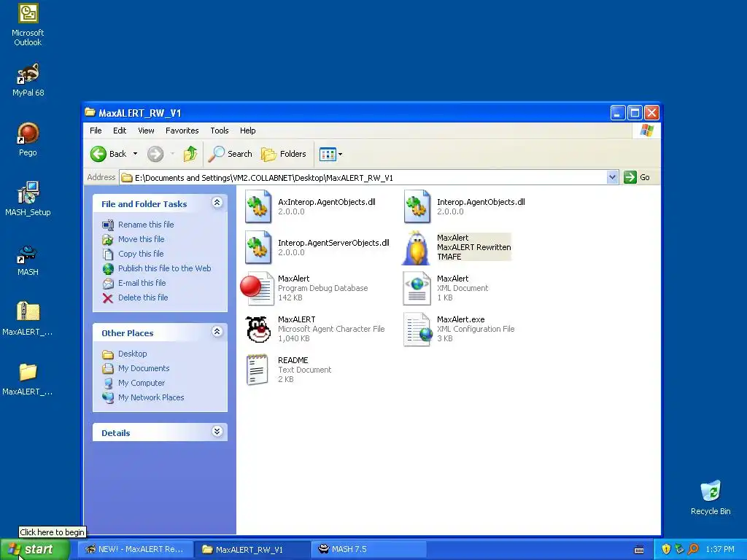Click the Go button beside address bar

click(x=637, y=177)
